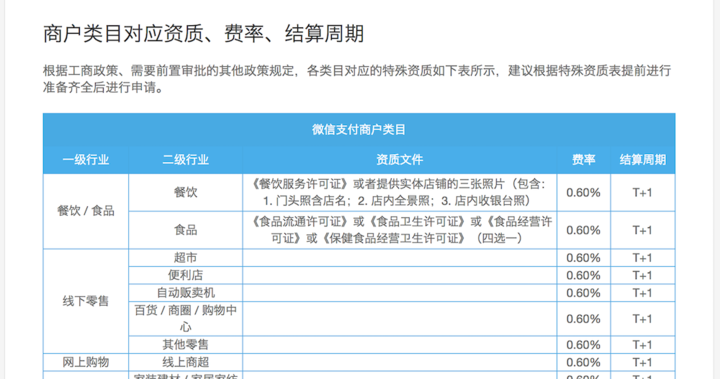Click the 食品 second-level industry cell
Viewport: 720px width, 379px height.
[x=186, y=230]
